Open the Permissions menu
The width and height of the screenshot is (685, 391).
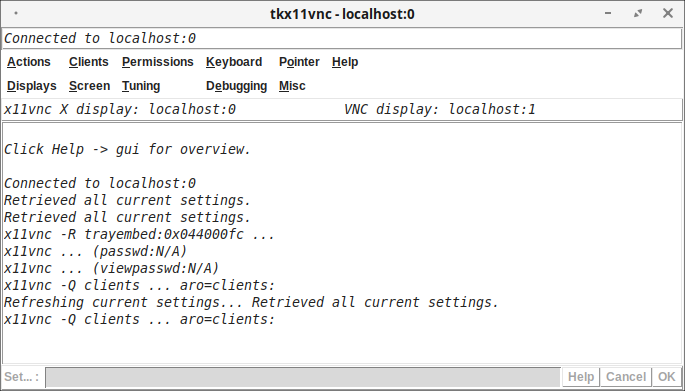158,62
